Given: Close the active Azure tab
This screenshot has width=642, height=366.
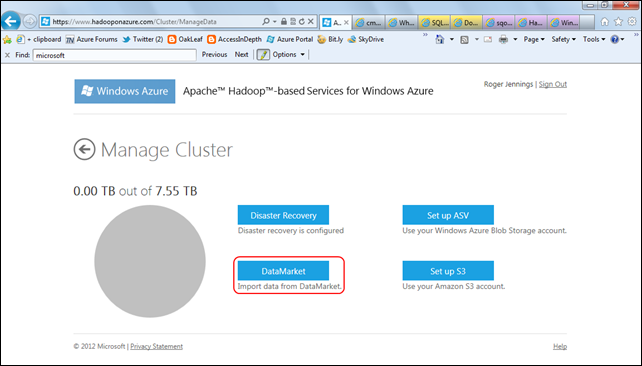Looking at the screenshot, I should (346, 23).
